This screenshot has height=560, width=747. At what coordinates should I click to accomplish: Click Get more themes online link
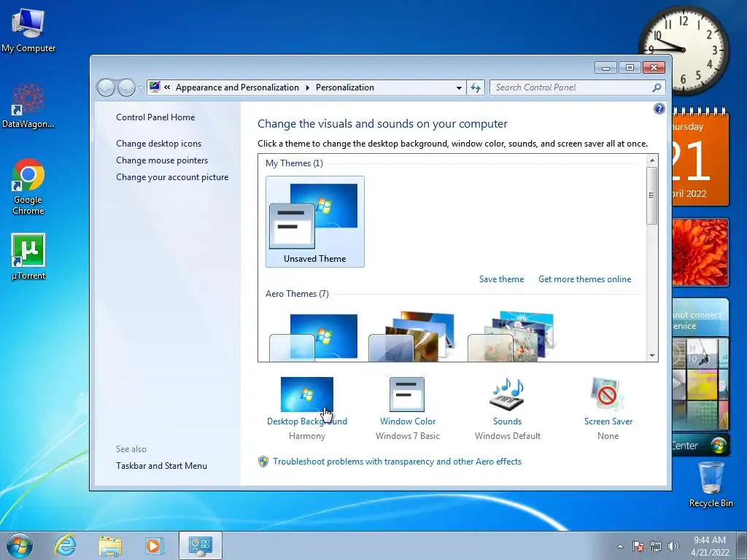coord(584,279)
